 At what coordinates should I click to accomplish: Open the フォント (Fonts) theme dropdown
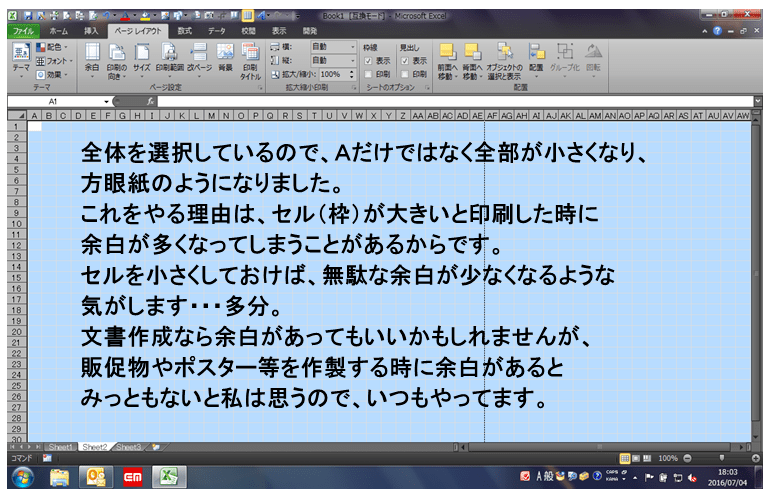click(x=54, y=61)
